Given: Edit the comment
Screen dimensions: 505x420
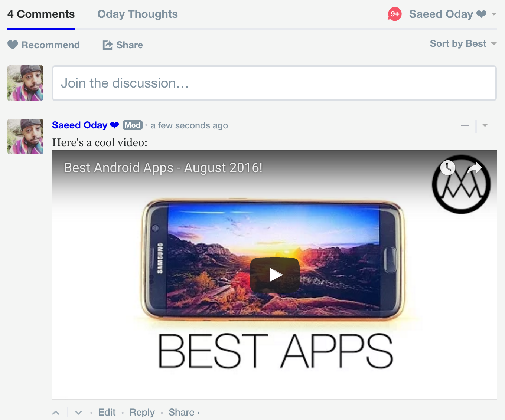Looking at the screenshot, I should click(107, 412).
